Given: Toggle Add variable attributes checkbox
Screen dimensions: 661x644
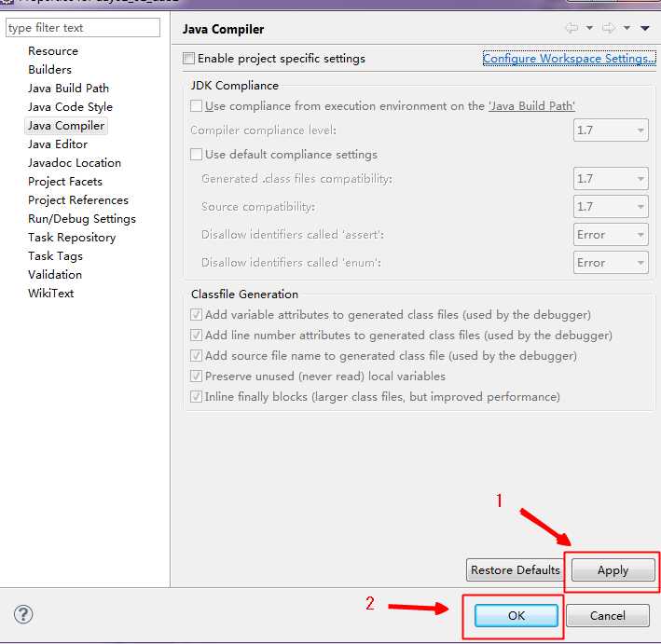Looking at the screenshot, I should (x=196, y=314).
